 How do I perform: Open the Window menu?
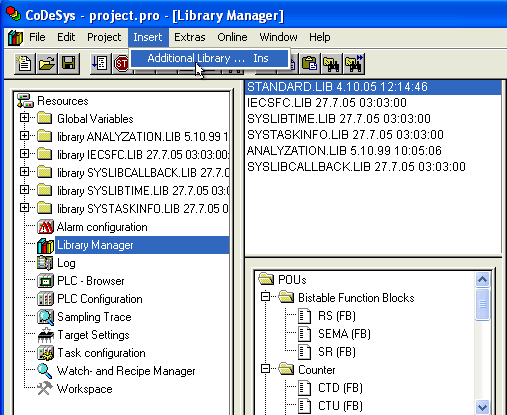tap(278, 37)
